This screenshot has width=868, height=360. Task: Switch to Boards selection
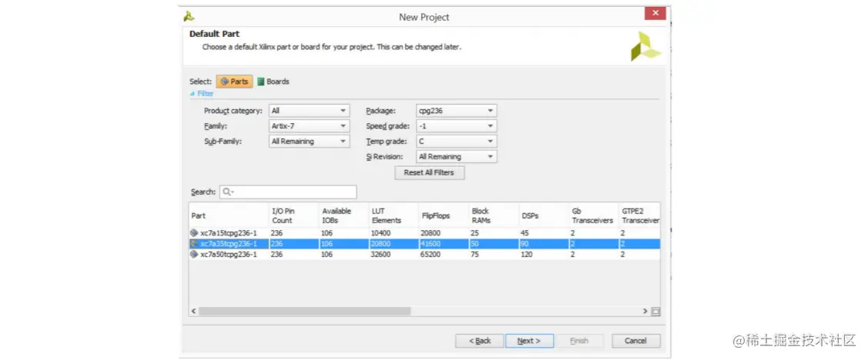coord(273,82)
